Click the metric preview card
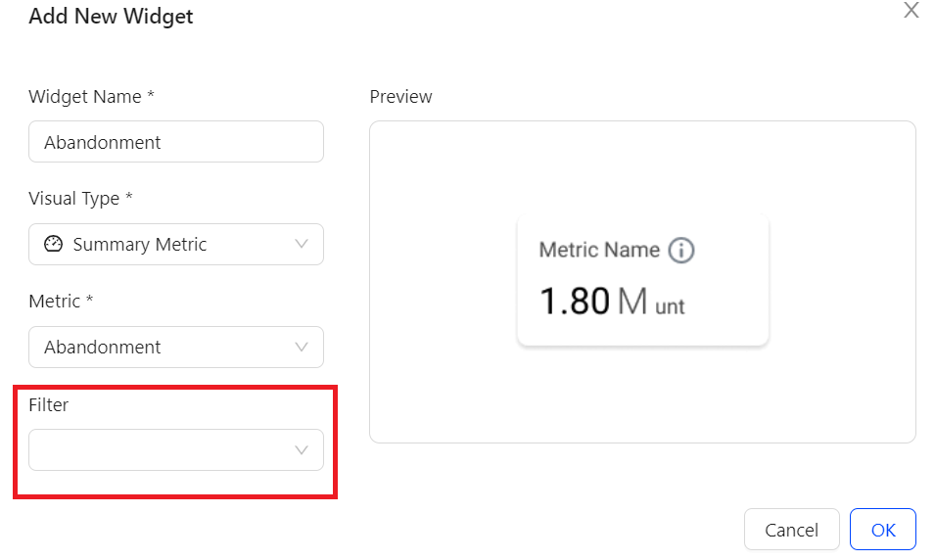Viewport: 935px width, 560px height. click(x=643, y=280)
